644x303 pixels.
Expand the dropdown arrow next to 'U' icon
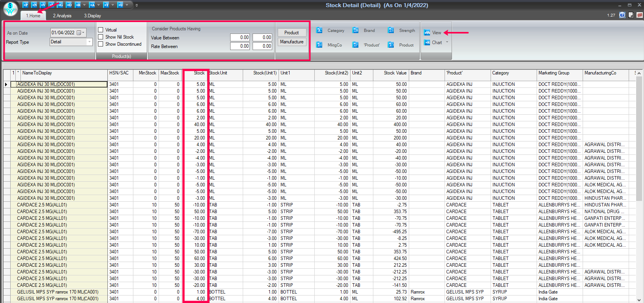tap(127, 5)
